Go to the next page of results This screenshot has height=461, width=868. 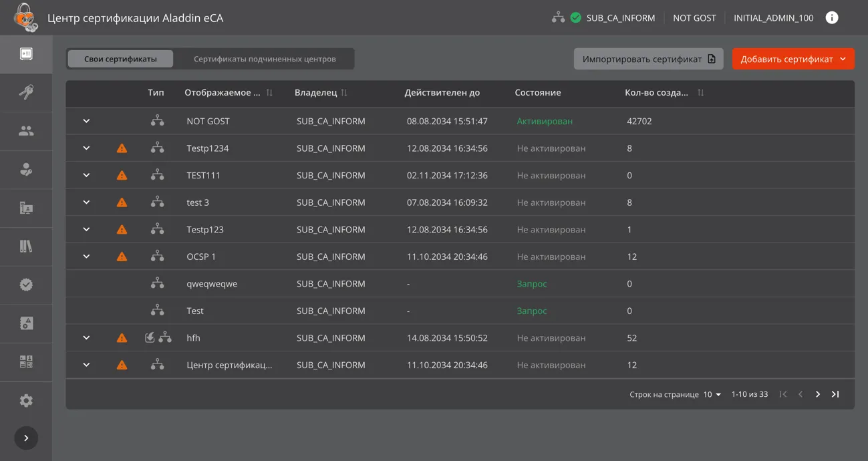tap(818, 395)
